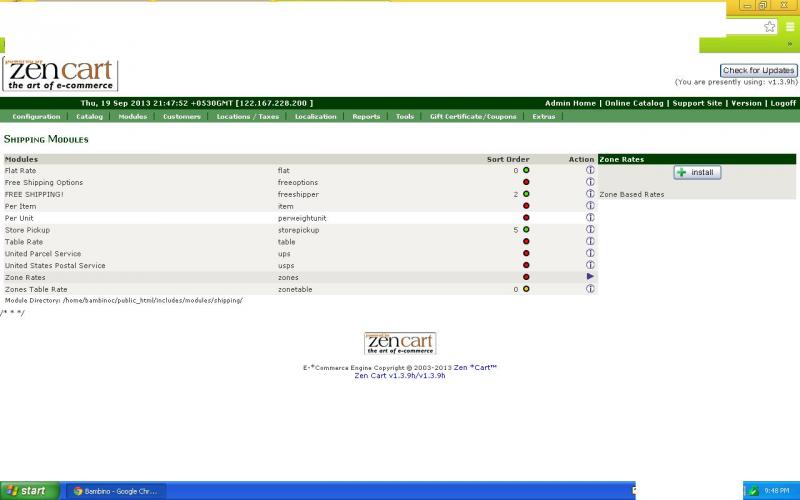Screen dimensions: 800x500
Task: Click the red status dot for Free Shipping Options
Action: coord(526,182)
